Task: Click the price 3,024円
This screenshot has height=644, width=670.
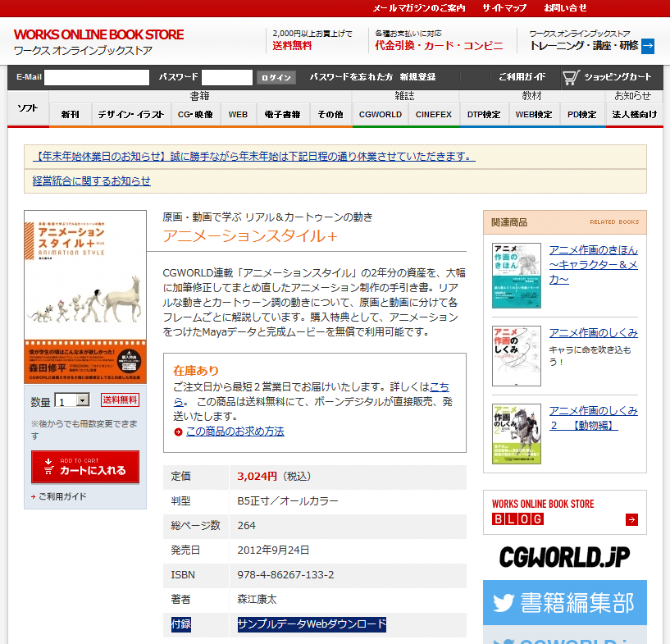Action: click(x=258, y=477)
